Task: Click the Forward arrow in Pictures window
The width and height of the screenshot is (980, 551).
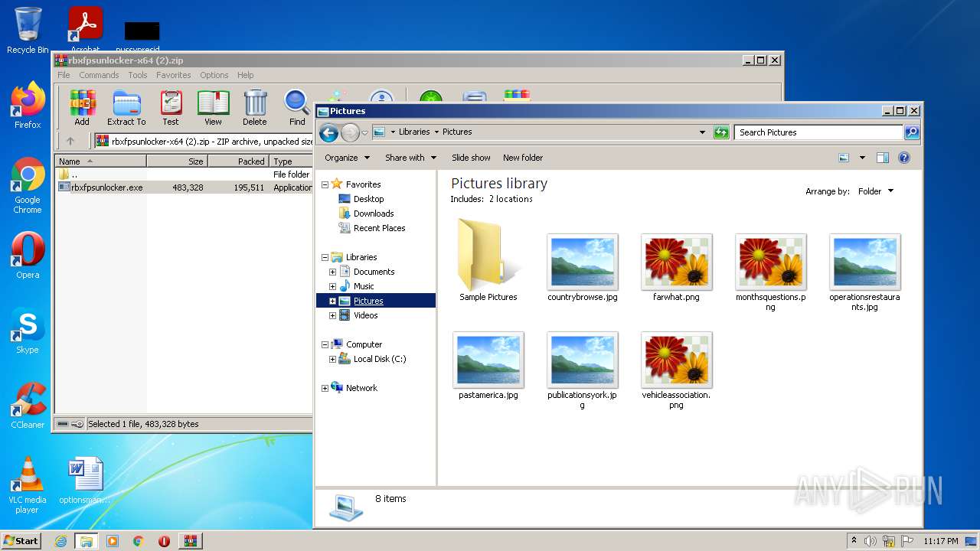Action: 350,133
